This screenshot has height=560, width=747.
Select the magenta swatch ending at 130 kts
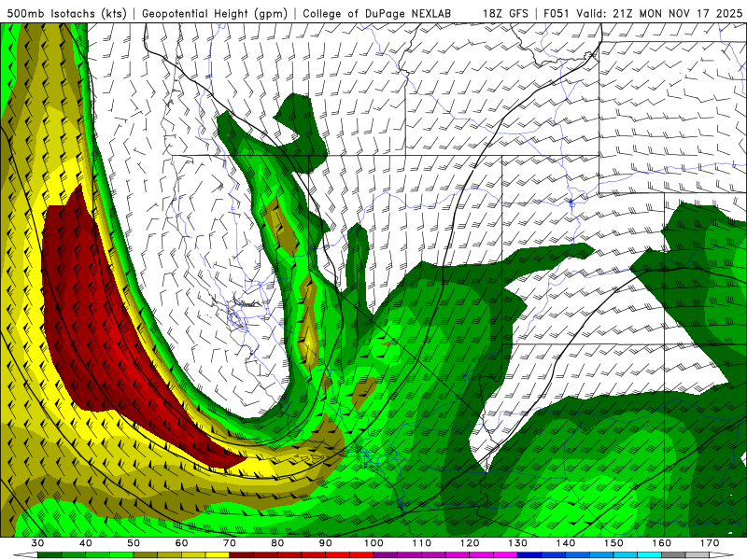505,554
